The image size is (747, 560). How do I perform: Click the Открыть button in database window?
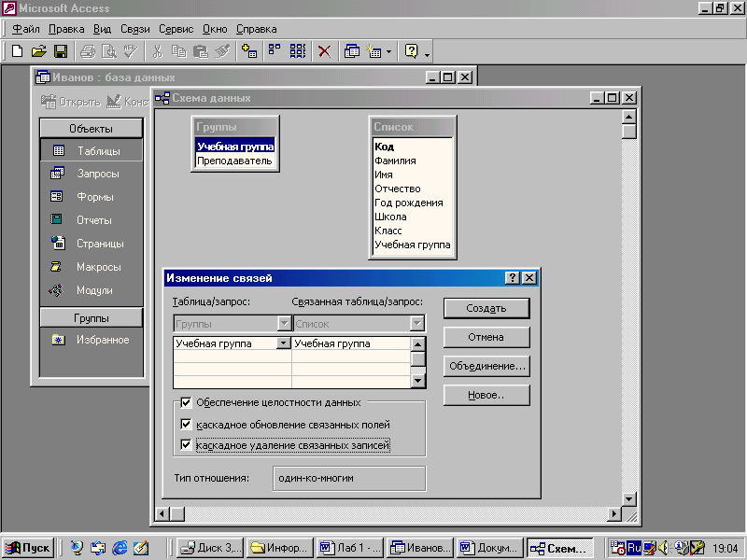[x=71, y=102]
